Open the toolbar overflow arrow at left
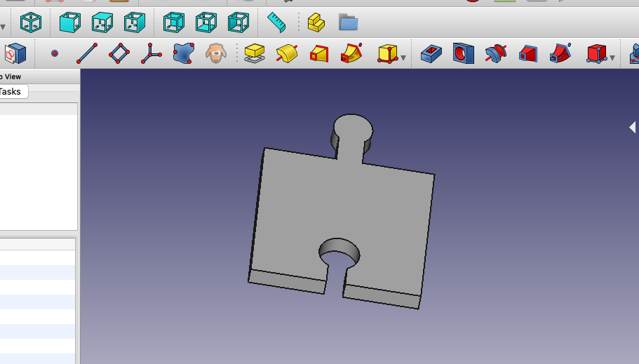The width and height of the screenshot is (639, 364). 3,27
